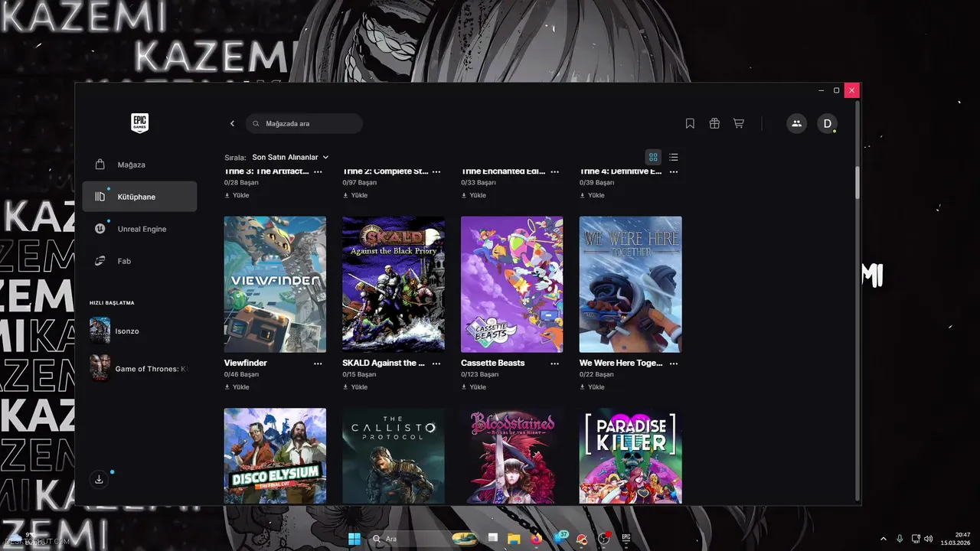Screen dimensions: 980x551
Task: Open Mağaza in the sidebar
Action: [139, 165]
